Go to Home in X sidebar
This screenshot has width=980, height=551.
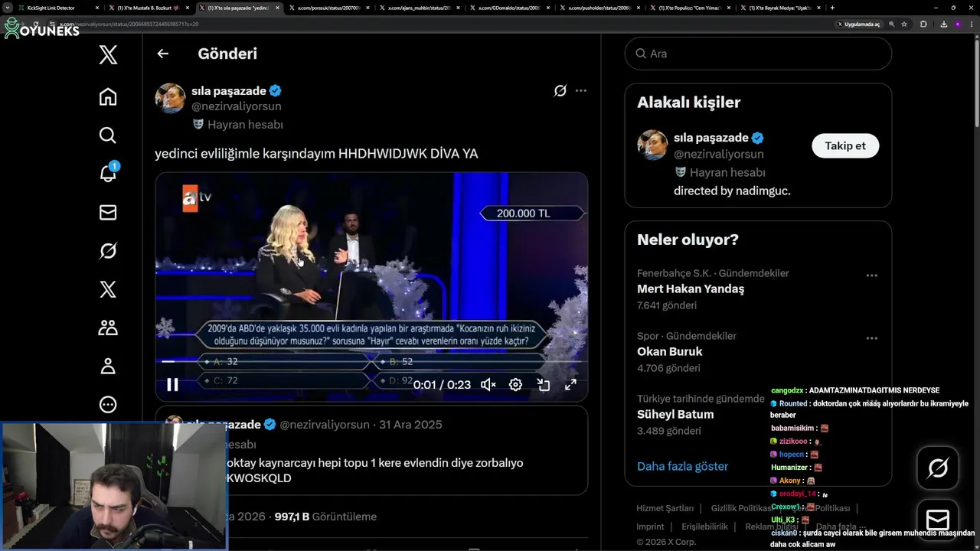coord(108,96)
